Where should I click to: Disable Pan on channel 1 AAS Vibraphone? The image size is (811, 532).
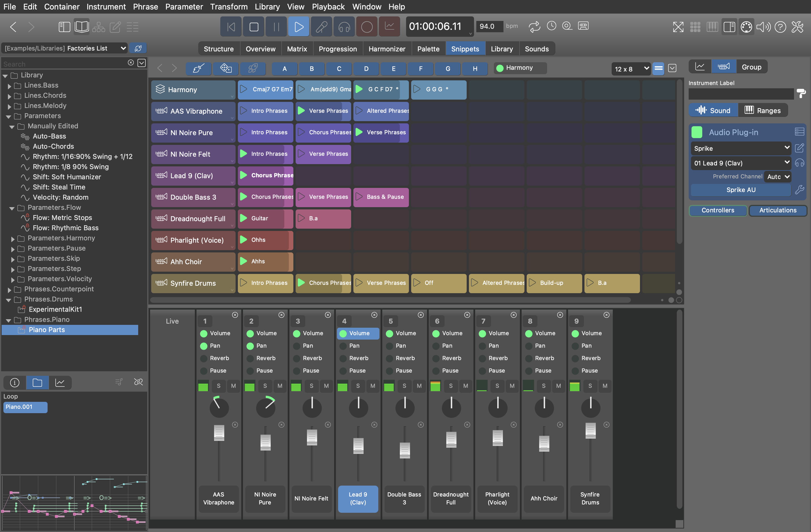(x=204, y=346)
